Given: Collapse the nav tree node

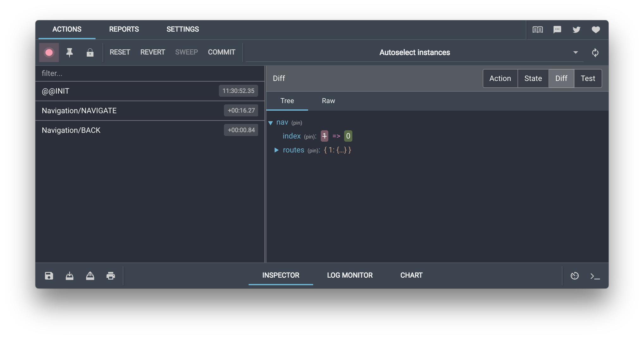Looking at the screenshot, I should tap(270, 122).
